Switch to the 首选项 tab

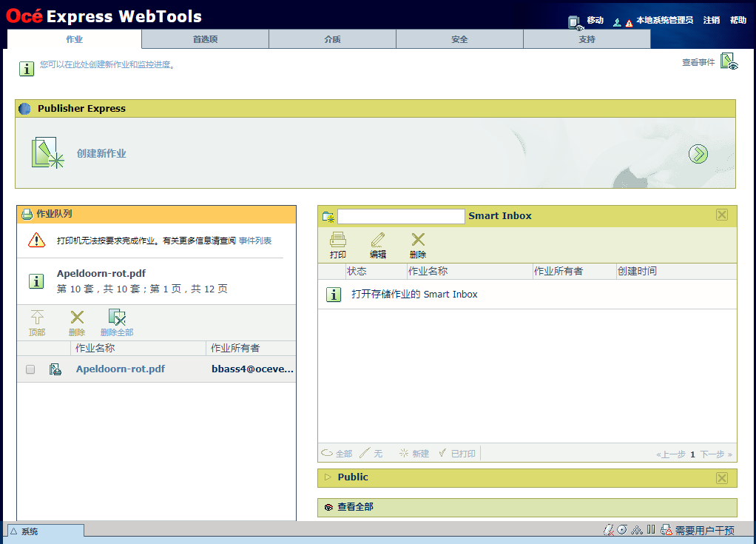(x=206, y=39)
